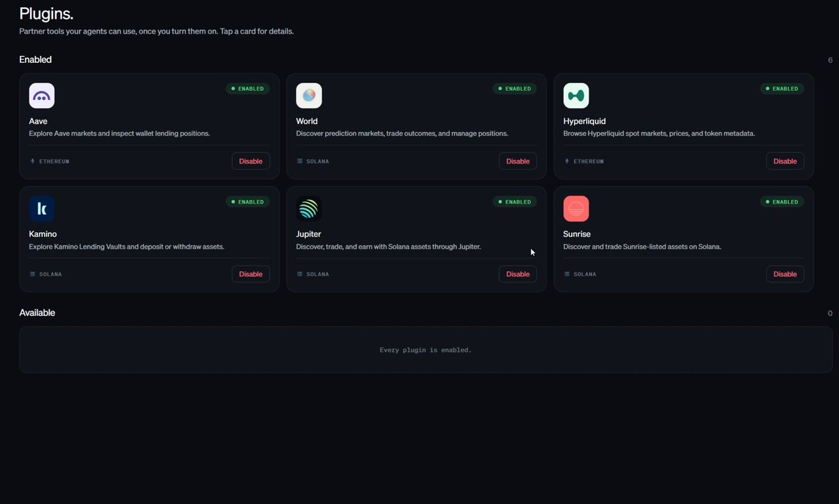Click the Enabled status badge on World
The image size is (839, 504).
point(515,89)
